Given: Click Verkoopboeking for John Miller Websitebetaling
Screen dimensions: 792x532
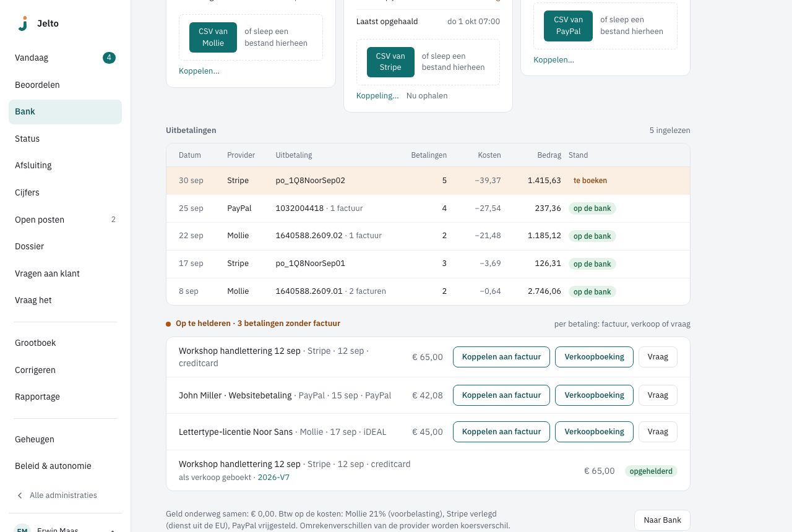Looking at the screenshot, I should [x=594, y=395].
